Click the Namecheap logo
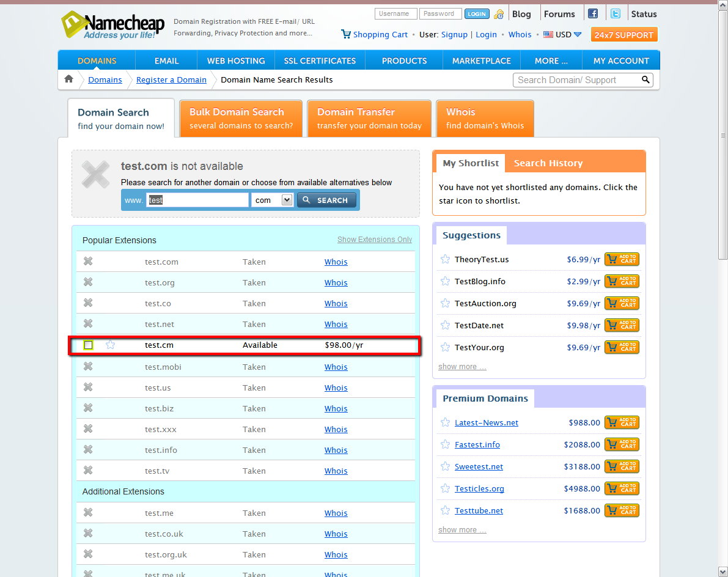 113,25
